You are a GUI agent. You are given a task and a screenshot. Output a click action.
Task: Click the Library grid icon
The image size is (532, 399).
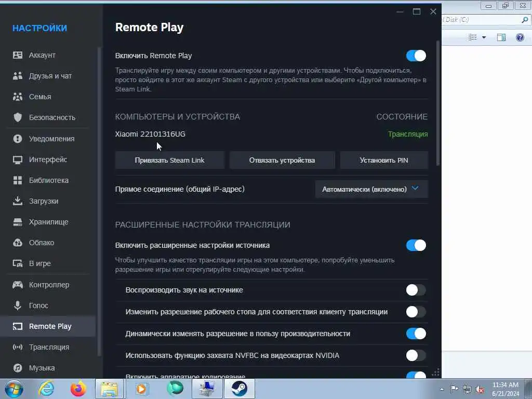click(18, 180)
